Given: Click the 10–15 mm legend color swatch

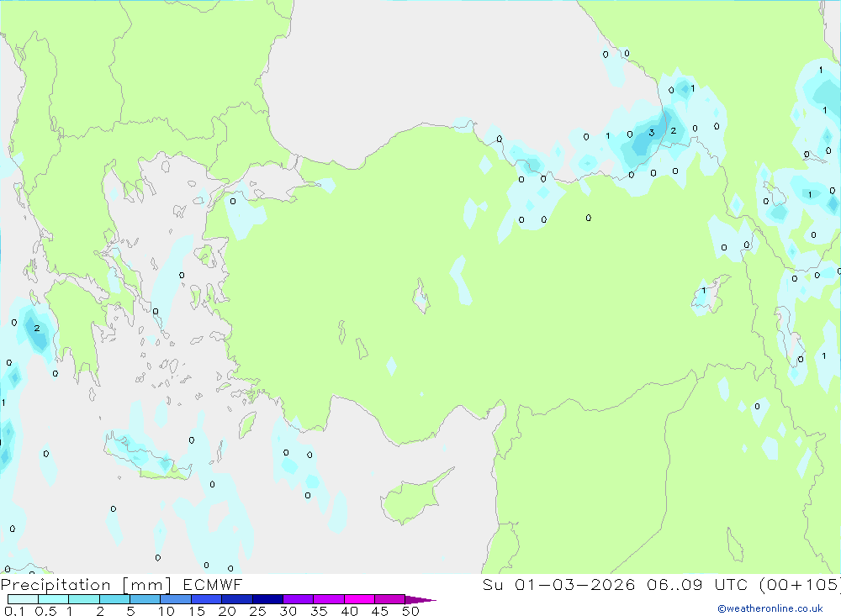Looking at the screenshot, I should click(176, 599).
